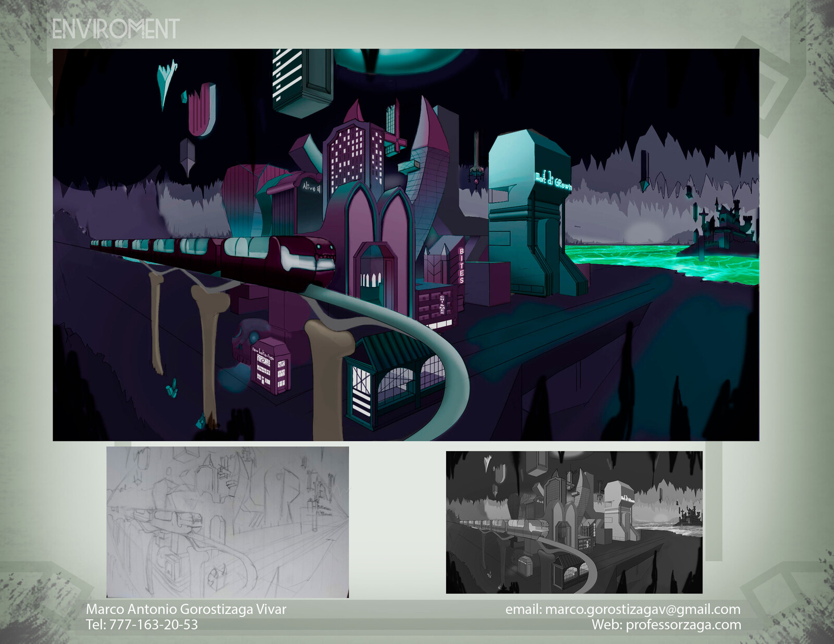Click the Alive neon sign on building

(x=311, y=187)
